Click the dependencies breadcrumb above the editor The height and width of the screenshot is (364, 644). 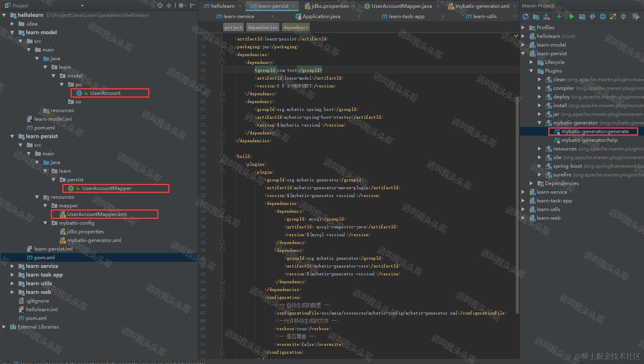coord(262,27)
